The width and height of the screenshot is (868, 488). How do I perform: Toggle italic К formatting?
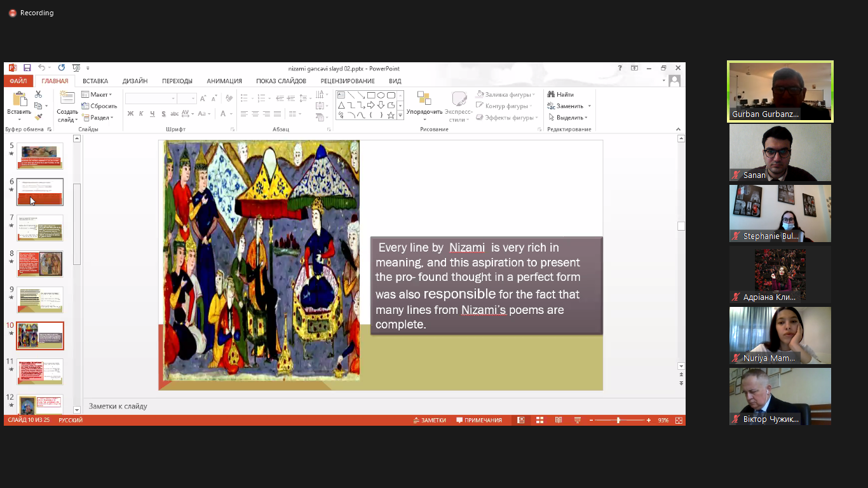click(141, 114)
